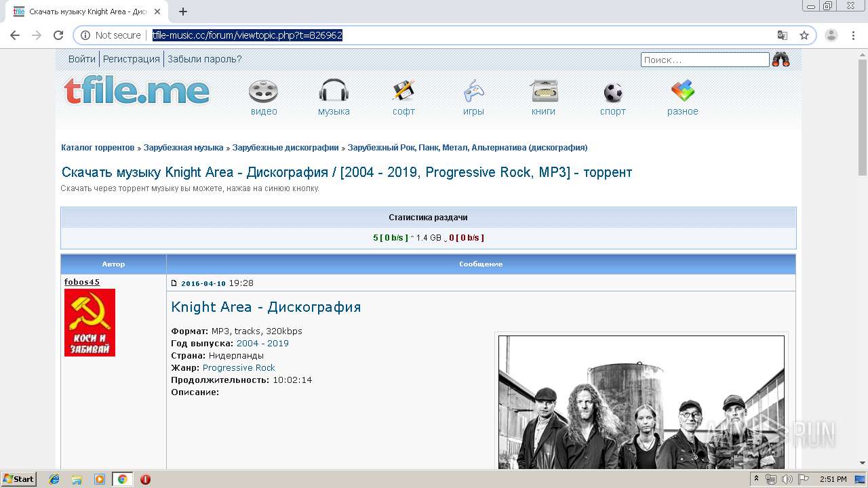This screenshot has height=488, width=868.
Task: Click scrollbar down arrow
Action: click(862, 463)
